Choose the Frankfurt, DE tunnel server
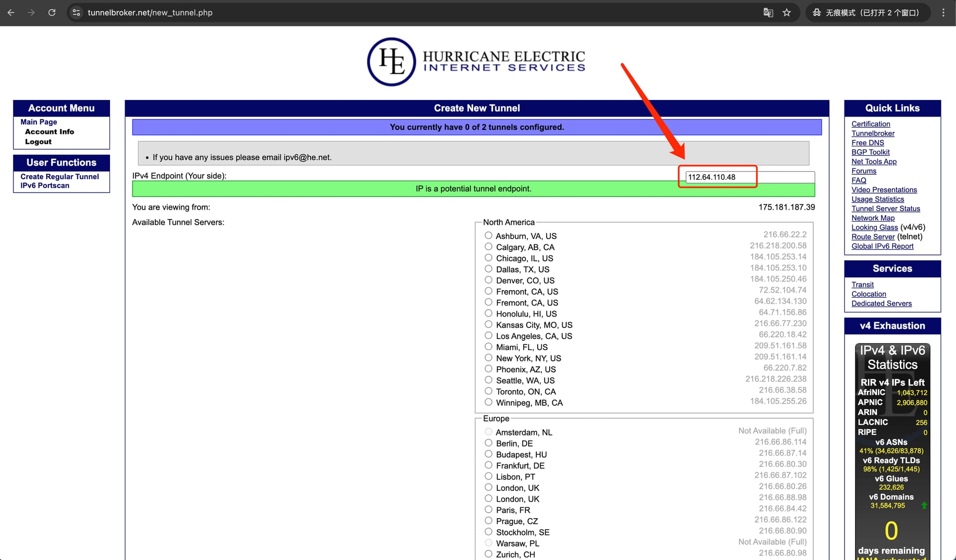Viewport: 956px width, 560px height. (x=488, y=465)
